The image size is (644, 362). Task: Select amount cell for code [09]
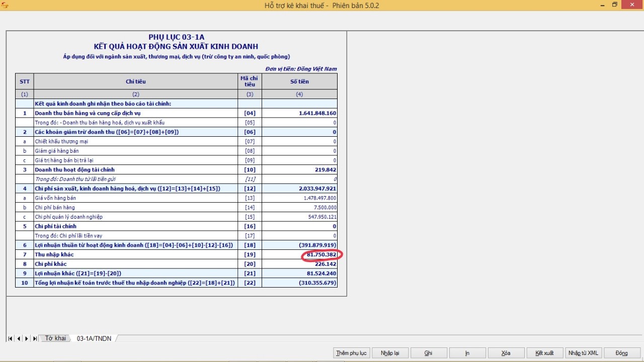tap(299, 160)
